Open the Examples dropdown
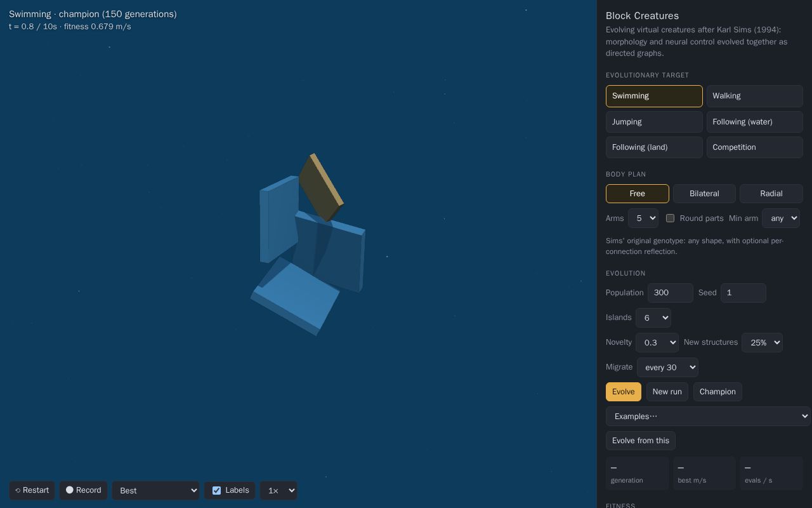812x508 pixels. coord(708,417)
